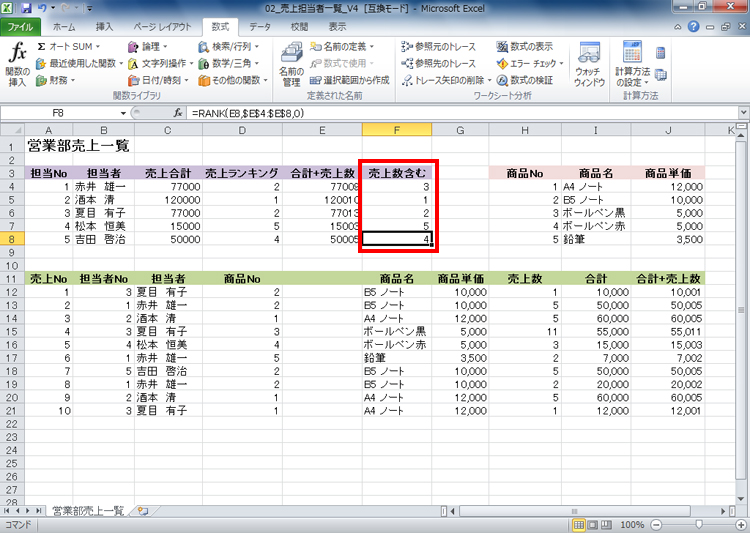The image size is (750, 533).
Task: Click the zoom slider handle in the status bar
Action: click(699, 525)
